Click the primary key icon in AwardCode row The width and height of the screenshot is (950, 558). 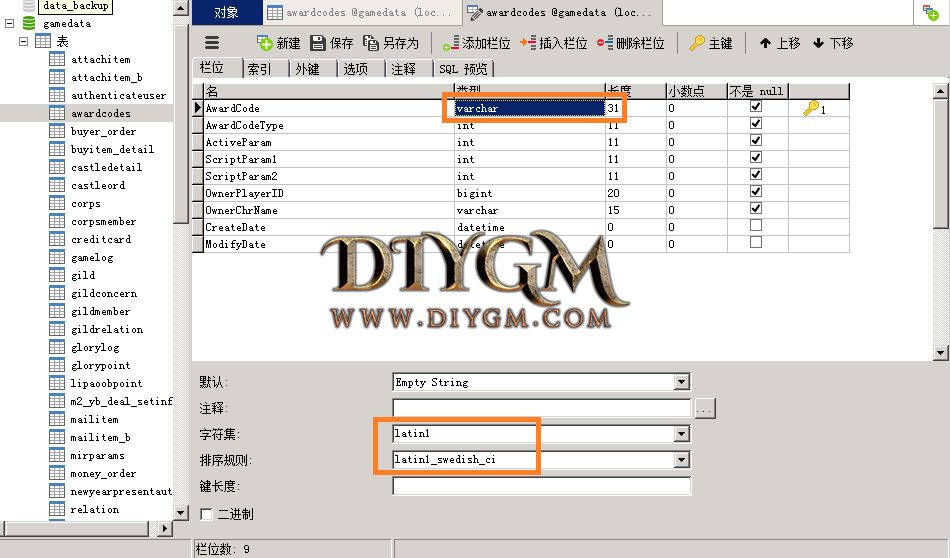(x=811, y=108)
